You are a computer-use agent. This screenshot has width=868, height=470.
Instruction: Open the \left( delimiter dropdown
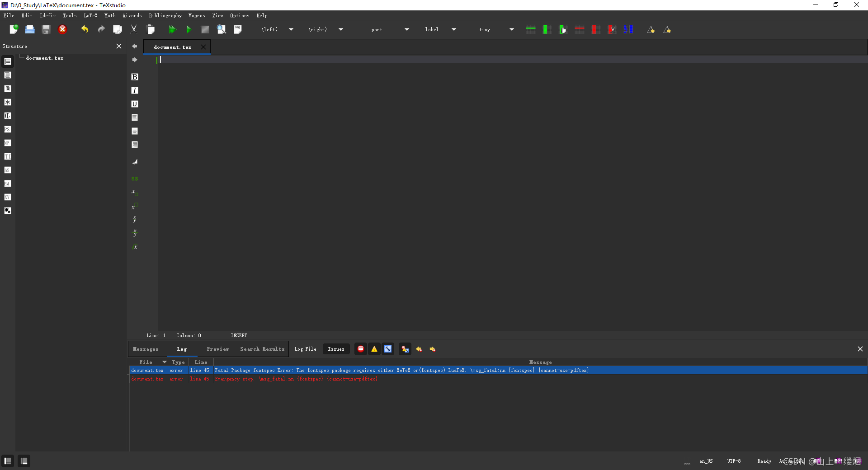291,29
